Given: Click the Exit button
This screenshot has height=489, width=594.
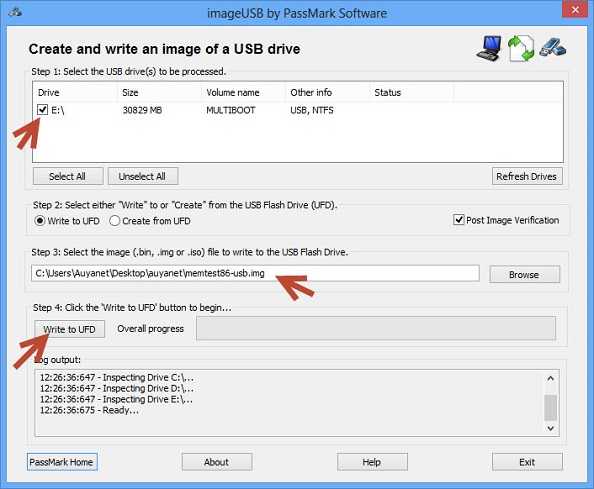Looking at the screenshot, I should click(527, 462).
